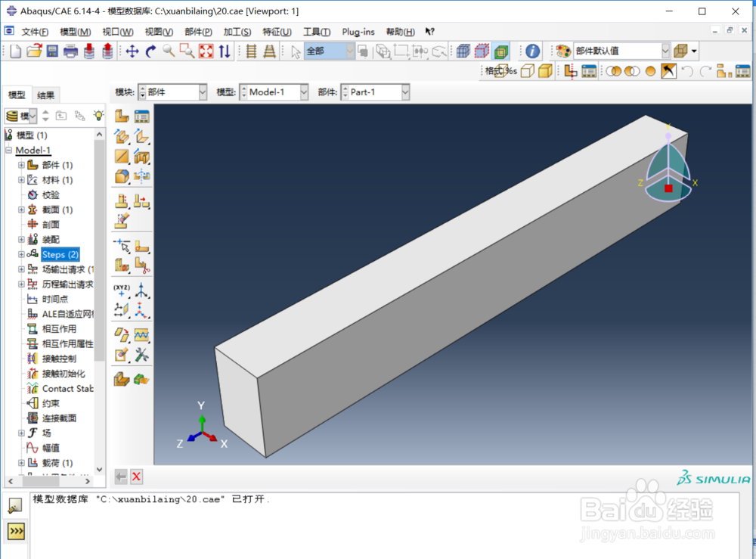756x559 pixels.
Task: Click the Query information icon
Action: [532, 51]
